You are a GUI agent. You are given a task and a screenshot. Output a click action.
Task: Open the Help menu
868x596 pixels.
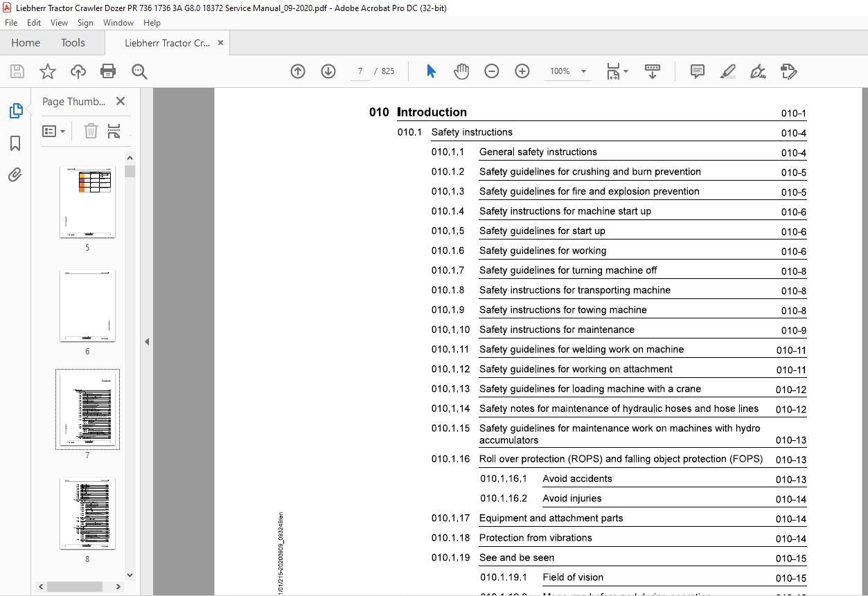[152, 23]
